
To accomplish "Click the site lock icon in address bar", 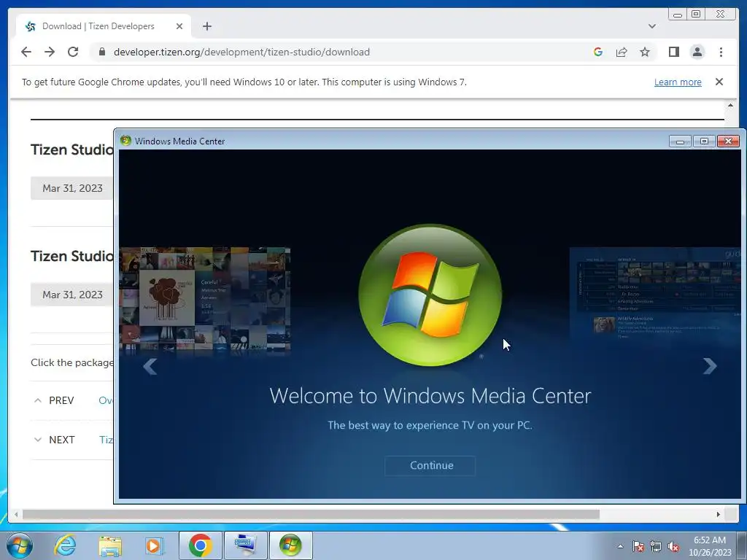I will click(x=101, y=52).
